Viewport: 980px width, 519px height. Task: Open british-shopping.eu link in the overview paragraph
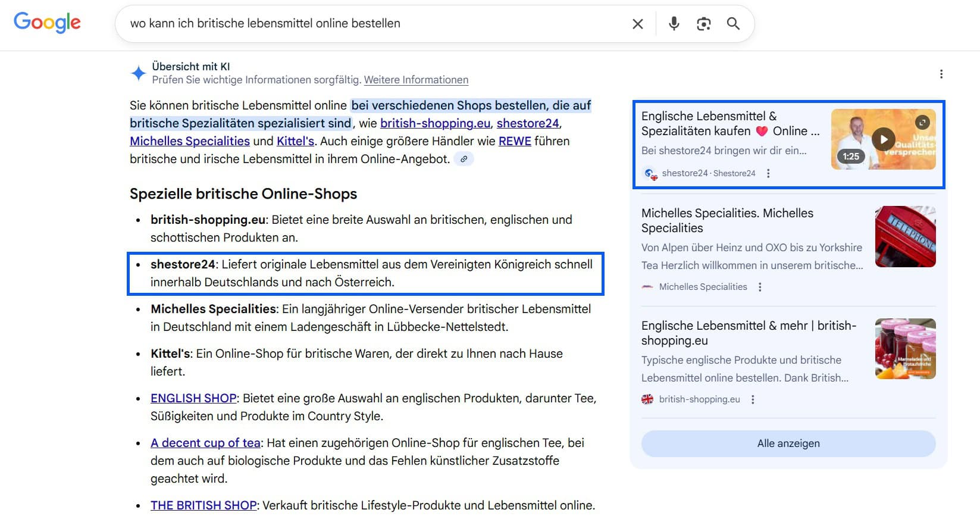(435, 123)
